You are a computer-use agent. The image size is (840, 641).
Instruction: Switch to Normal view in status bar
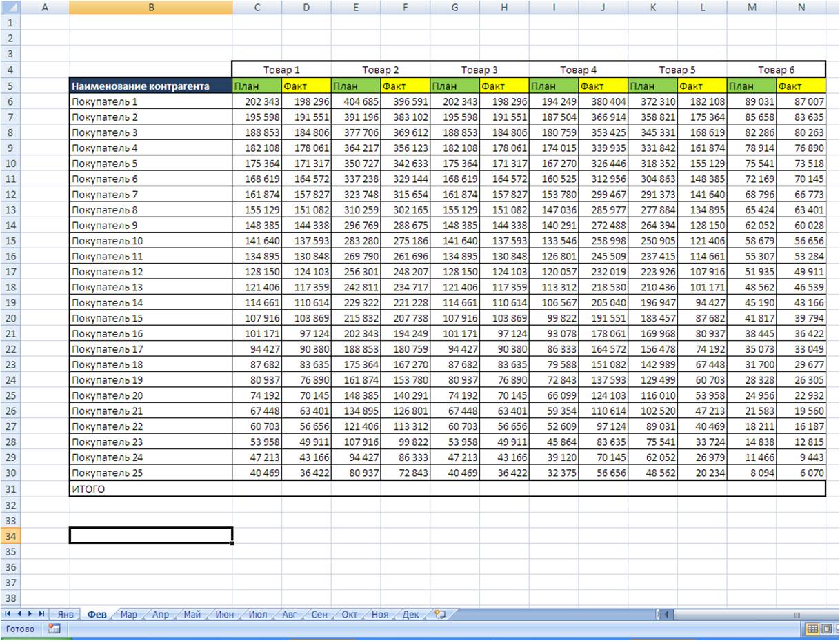pos(812,629)
